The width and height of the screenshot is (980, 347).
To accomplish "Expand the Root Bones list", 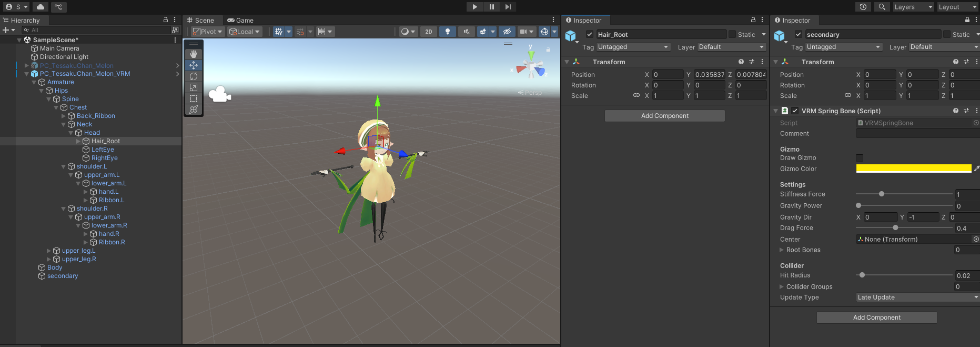I will click(782, 250).
